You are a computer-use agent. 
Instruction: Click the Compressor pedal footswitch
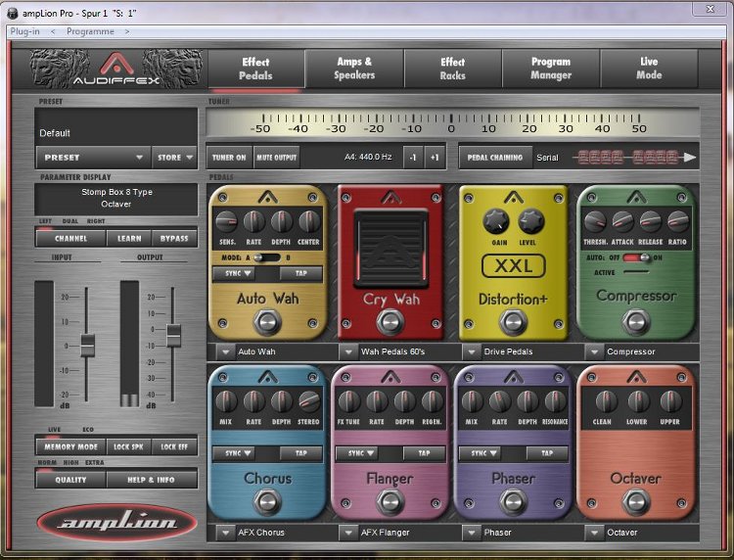point(636,322)
